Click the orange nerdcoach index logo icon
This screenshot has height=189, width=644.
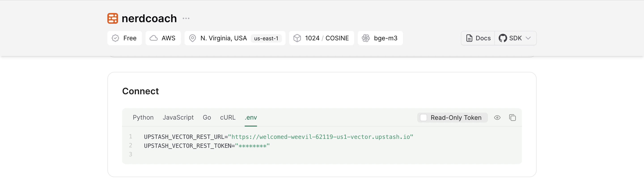112,19
